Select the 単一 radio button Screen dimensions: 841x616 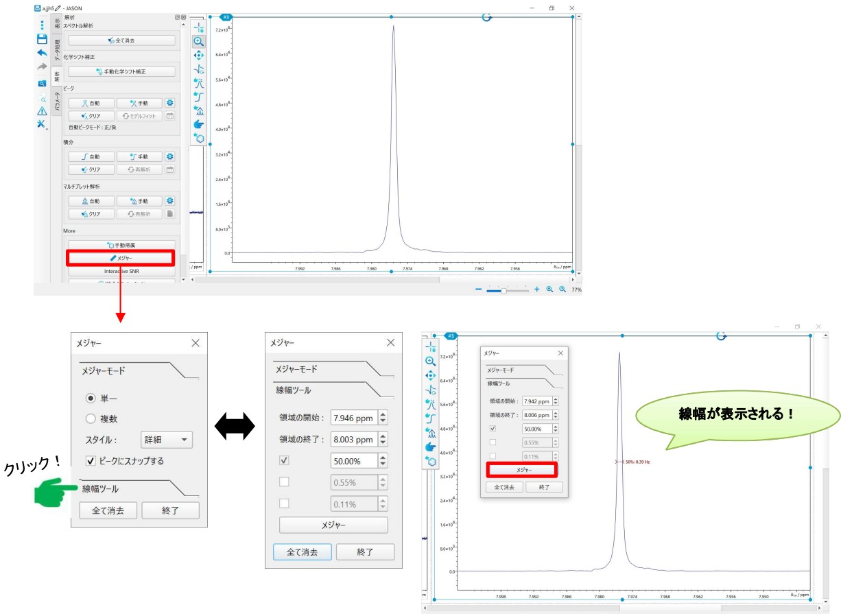click(91, 398)
